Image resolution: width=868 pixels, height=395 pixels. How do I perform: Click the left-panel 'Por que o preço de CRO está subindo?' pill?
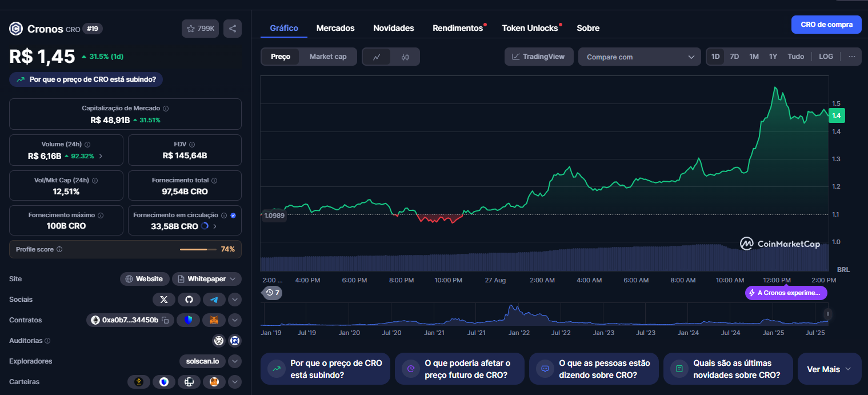86,79
